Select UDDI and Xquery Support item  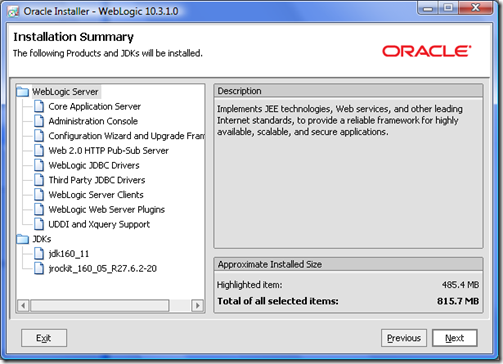click(99, 224)
